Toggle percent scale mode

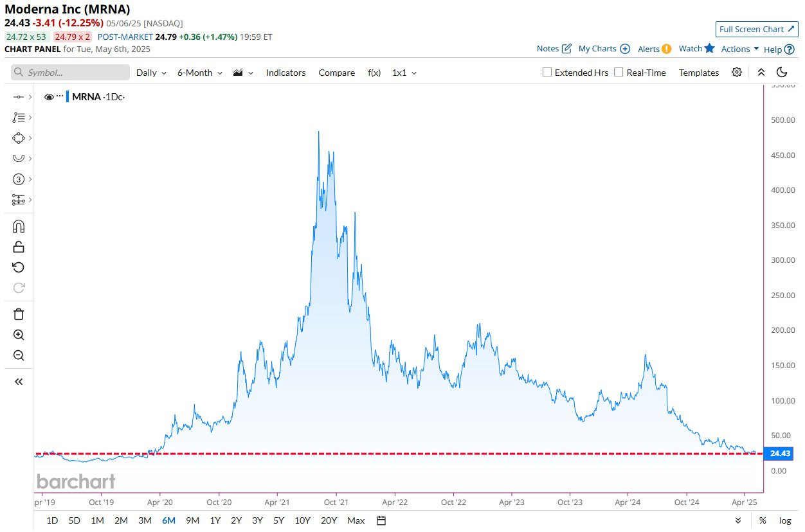(763, 520)
